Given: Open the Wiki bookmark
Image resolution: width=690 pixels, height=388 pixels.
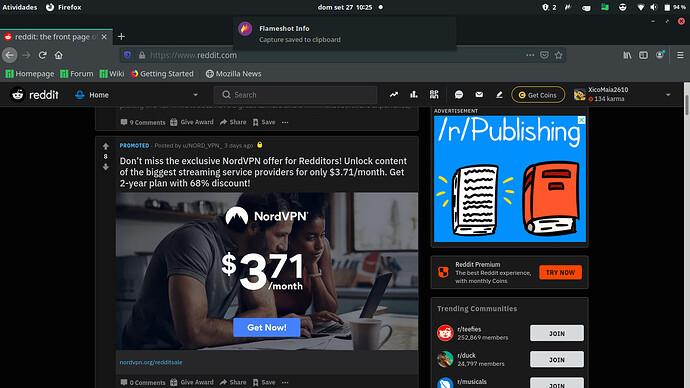Looking at the screenshot, I should 112,73.
